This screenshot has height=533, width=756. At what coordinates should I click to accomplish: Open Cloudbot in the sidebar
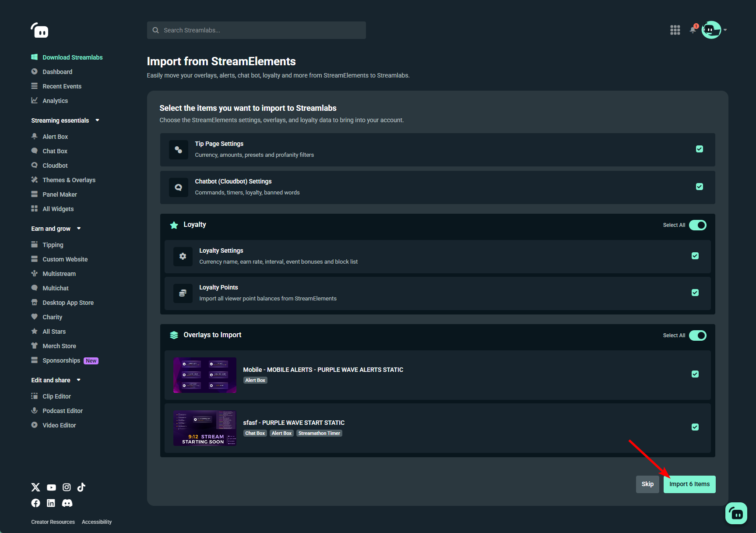[49, 166]
